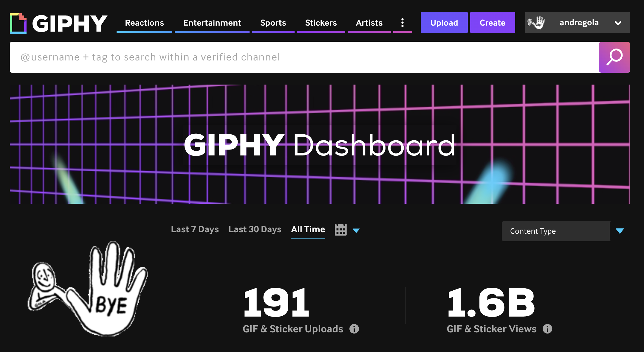
Task: Go to the Stickers category
Action: pos(321,23)
